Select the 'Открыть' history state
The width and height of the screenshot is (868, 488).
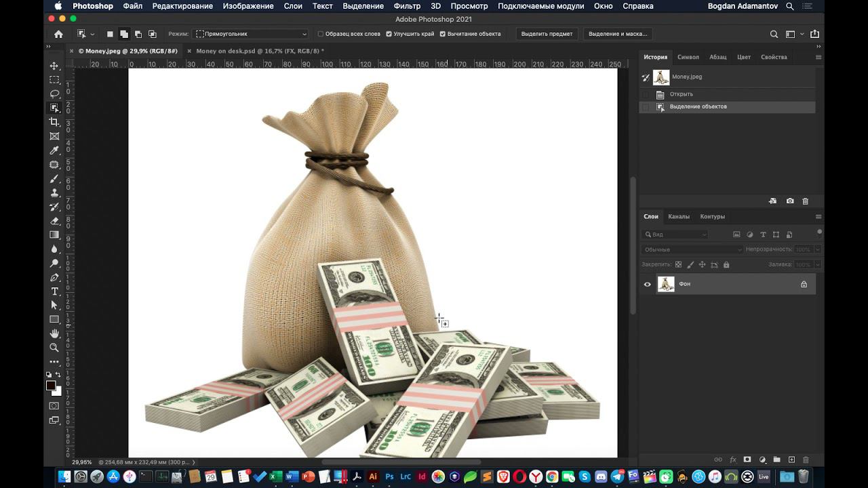tap(727, 94)
